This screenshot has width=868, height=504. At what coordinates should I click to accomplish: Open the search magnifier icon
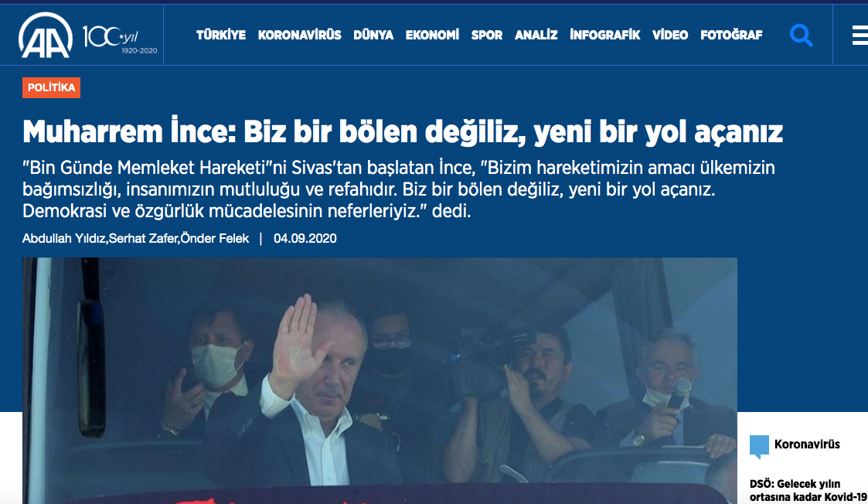click(801, 36)
